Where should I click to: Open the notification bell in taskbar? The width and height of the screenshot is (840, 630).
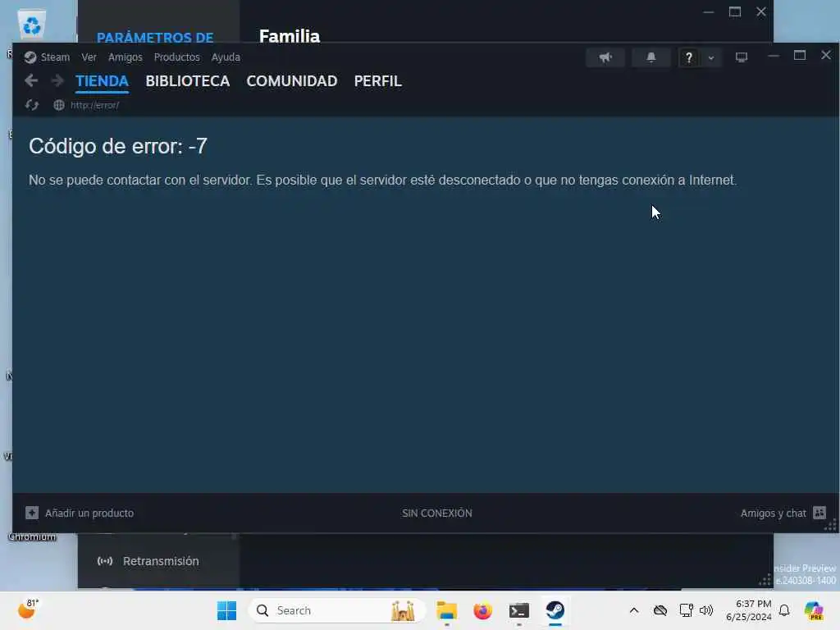point(784,610)
